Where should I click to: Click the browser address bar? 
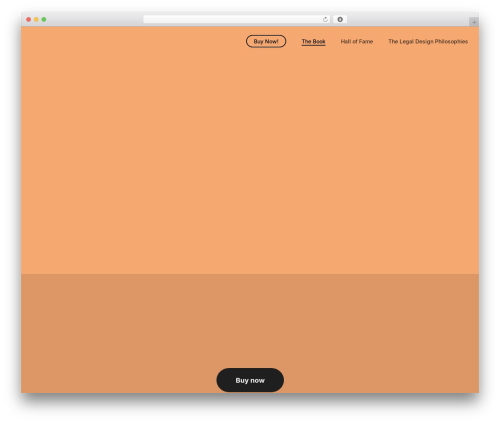tap(236, 20)
